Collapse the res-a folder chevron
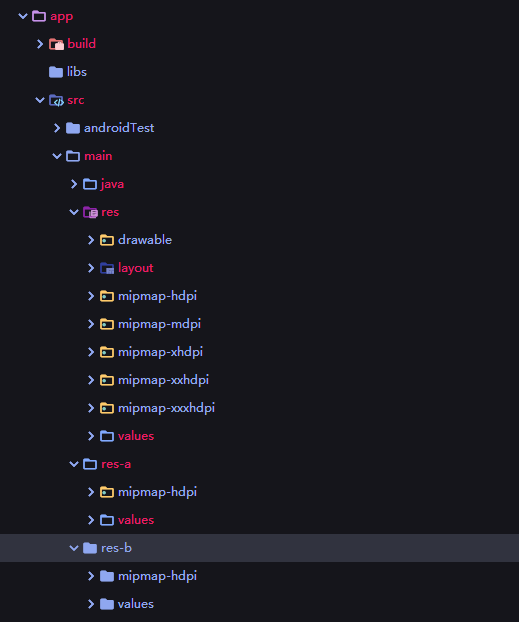The image size is (519, 622). pyautogui.click(x=74, y=464)
